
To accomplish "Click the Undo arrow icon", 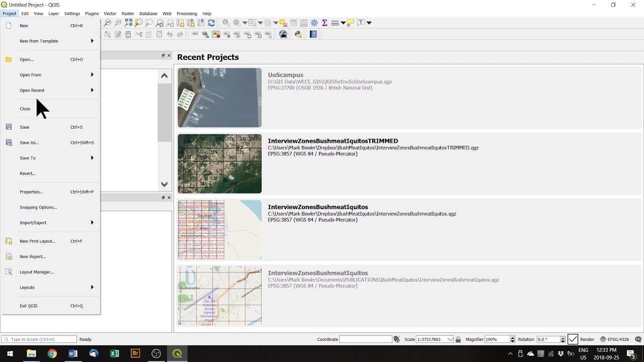I will [x=170, y=34].
